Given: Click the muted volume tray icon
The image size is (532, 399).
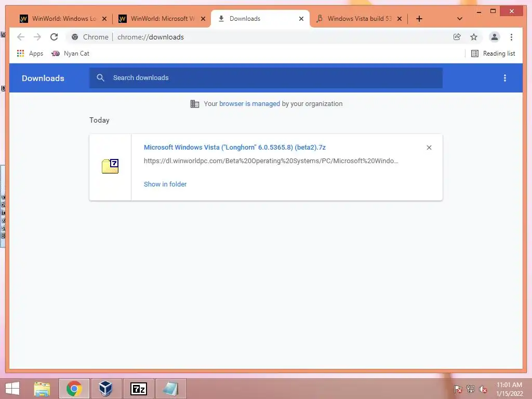Looking at the screenshot, I should pyautogui.click(x=483, y=389).
